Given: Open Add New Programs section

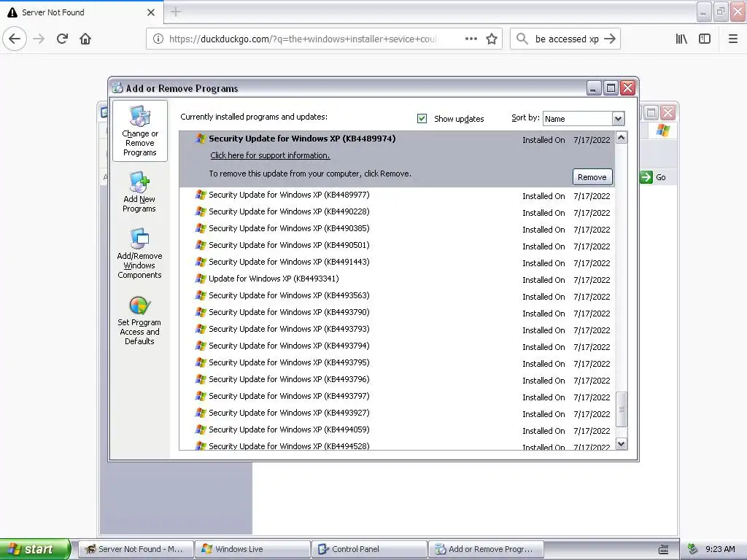Looking at the screenshot, I should tap(139, 192).
